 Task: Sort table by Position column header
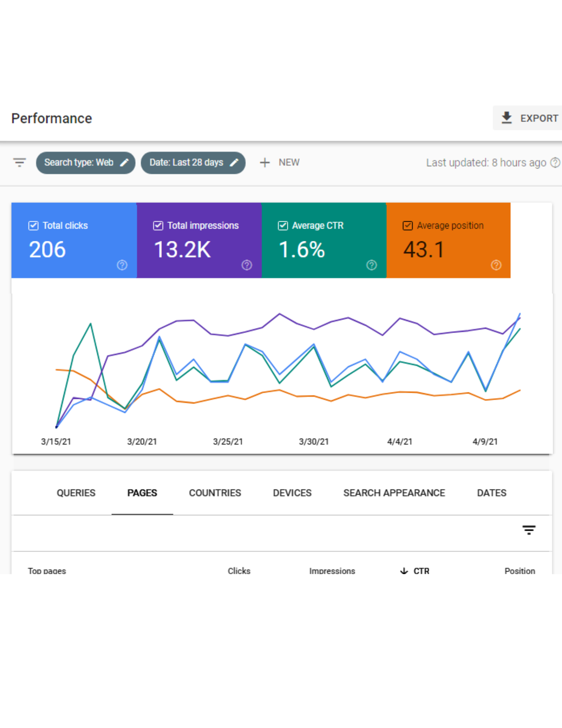[519, 570]
